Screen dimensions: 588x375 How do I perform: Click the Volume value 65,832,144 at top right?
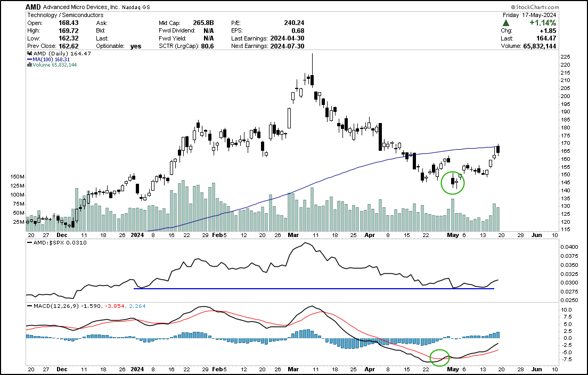point(540,46)
